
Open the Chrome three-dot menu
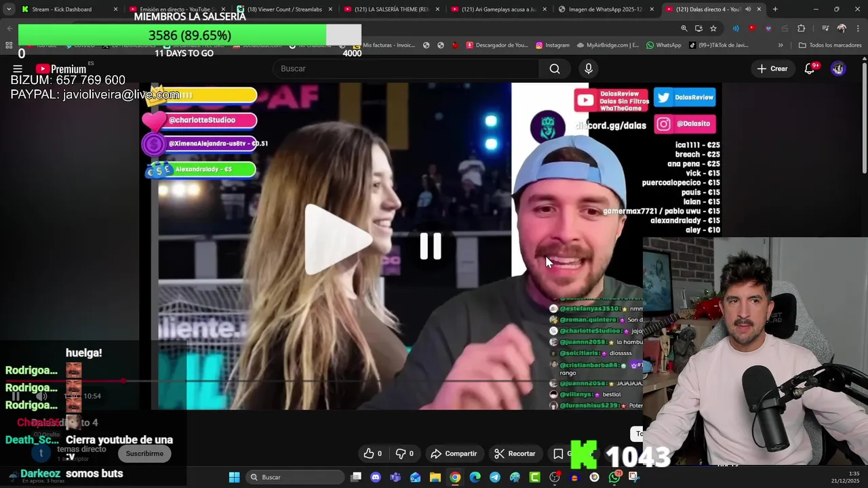[858, 28]
